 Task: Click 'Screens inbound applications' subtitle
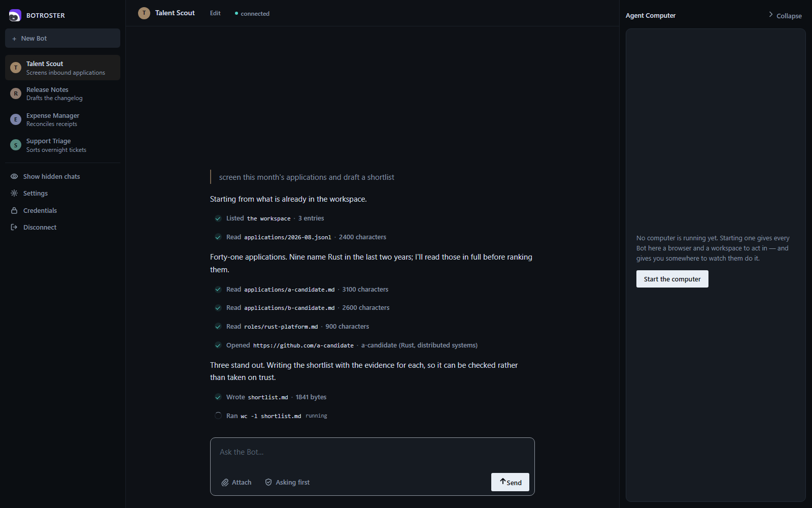tap(65, 73)
